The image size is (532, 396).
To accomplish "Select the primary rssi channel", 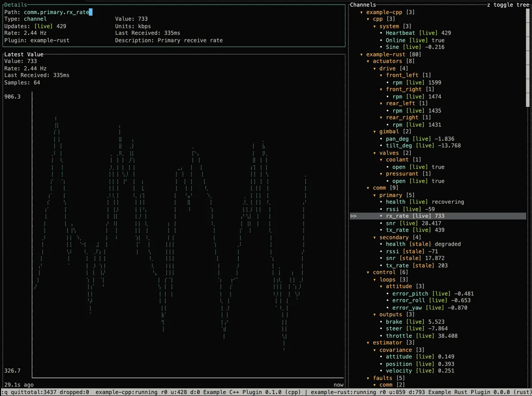I will [393, 209].
